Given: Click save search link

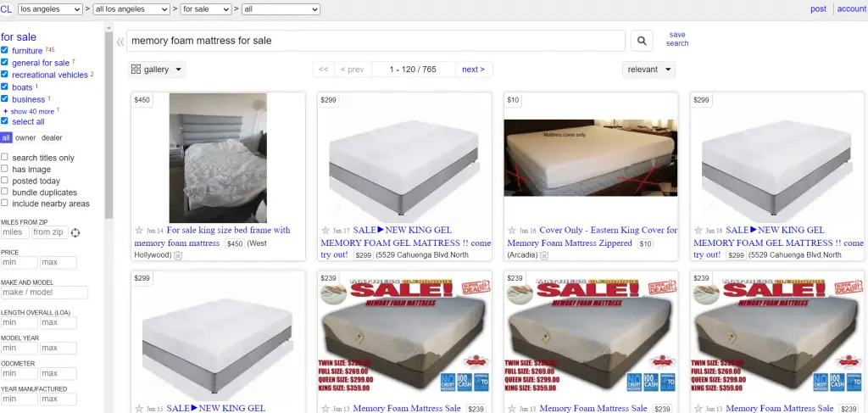Looking at the screenshot, I should click(677, 39).
